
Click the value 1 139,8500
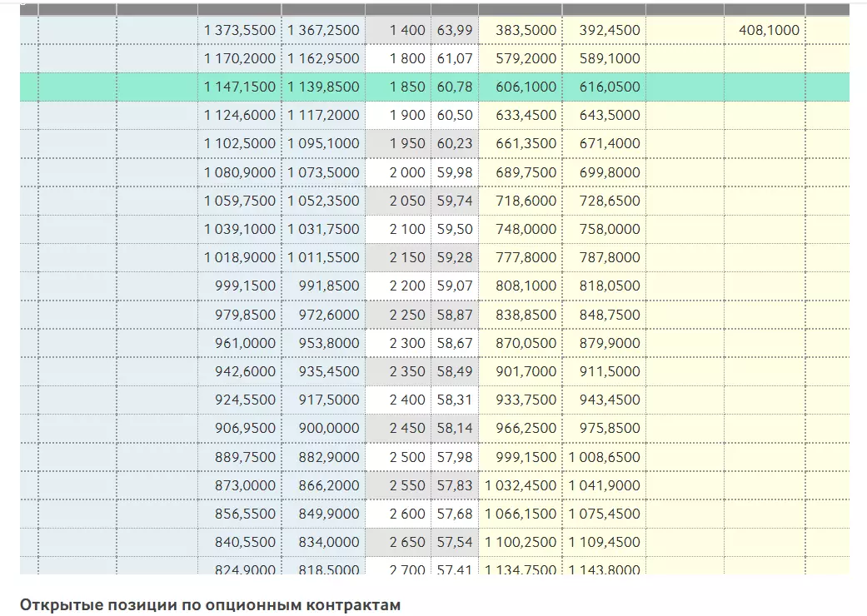(x=323, y=87)
